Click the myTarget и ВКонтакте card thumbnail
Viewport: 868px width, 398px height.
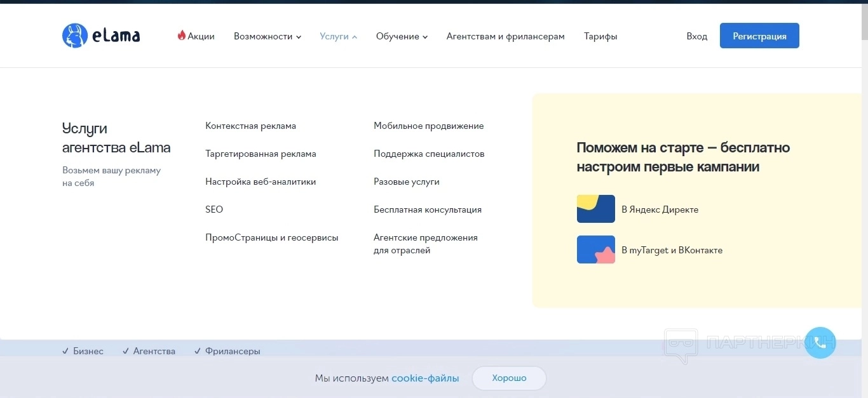pyautogui.click(x=595, y=249)
